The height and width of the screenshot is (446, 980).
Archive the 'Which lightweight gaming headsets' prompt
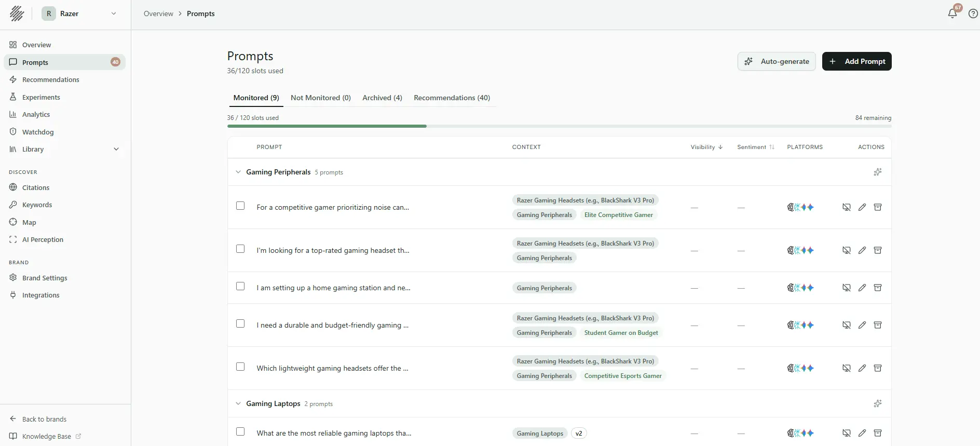[878, 368]
